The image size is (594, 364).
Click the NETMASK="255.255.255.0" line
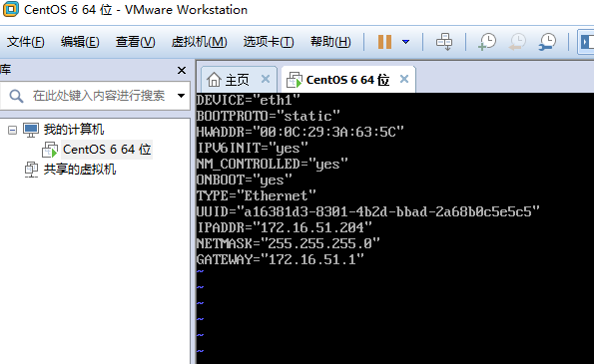tap(288, 243)
